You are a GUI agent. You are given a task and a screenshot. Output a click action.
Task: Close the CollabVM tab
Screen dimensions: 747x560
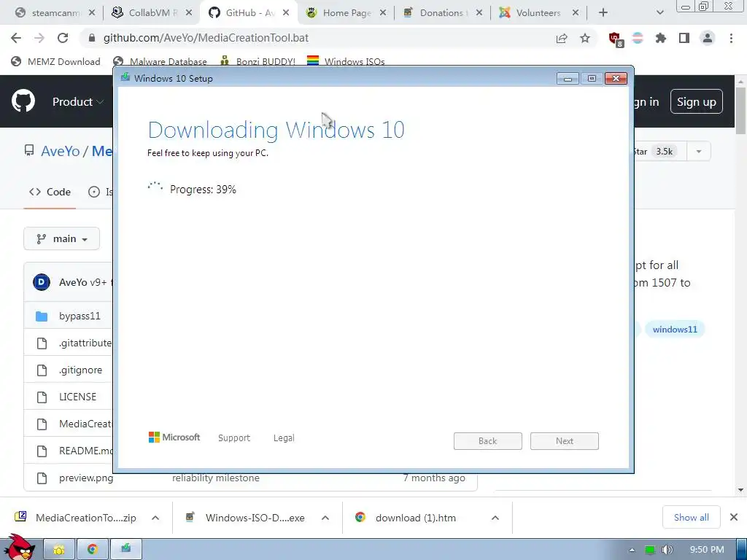[189, 13]
